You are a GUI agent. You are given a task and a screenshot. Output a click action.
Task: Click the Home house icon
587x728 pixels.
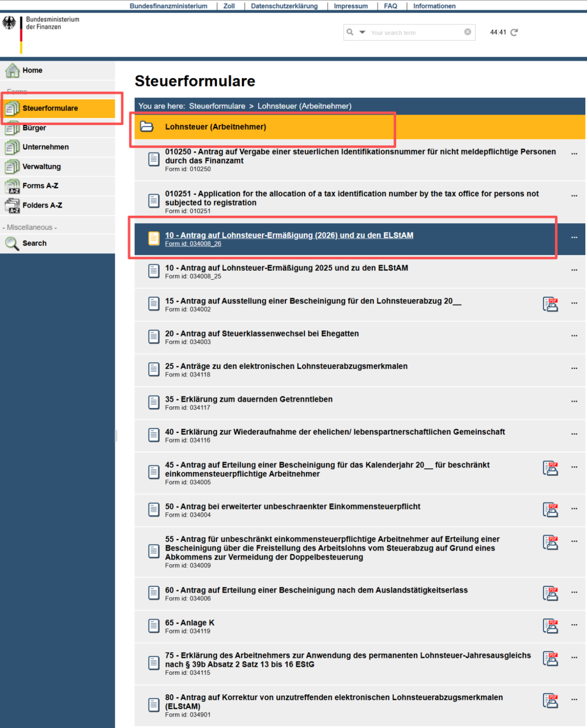click(x=13, y=71)
